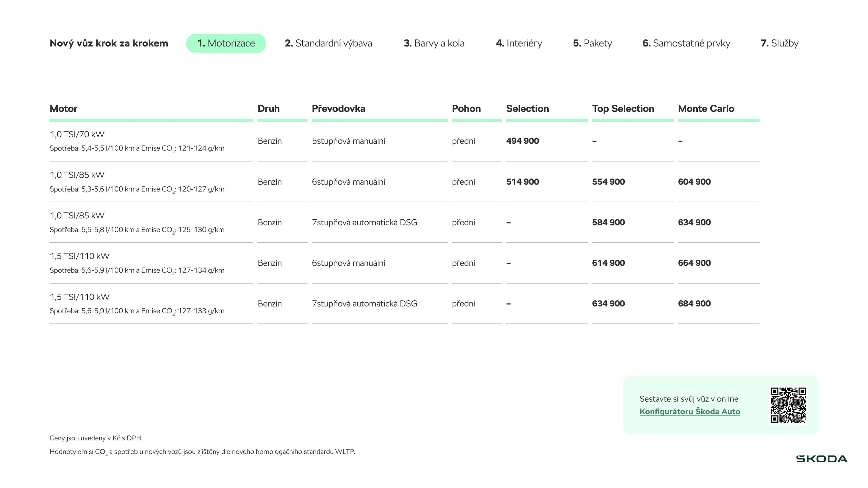The height and width of the screenshot is (488, 868).
Task: Click the Škoda logo
Action: coord(822,459)
